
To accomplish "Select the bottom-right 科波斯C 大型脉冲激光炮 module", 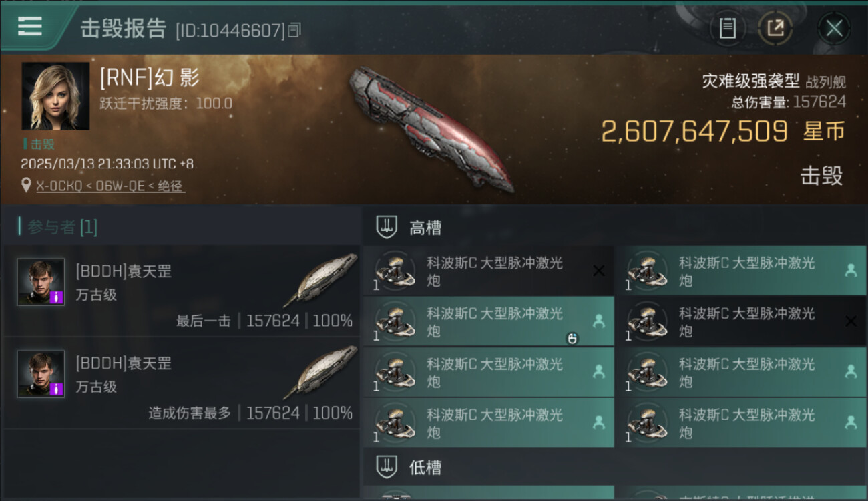I will coord(740,423).
